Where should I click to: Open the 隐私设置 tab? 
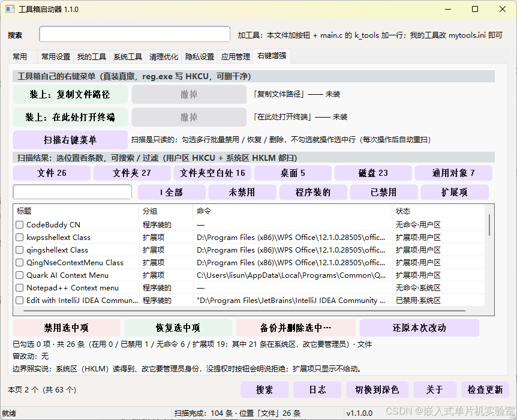point(200,57)
